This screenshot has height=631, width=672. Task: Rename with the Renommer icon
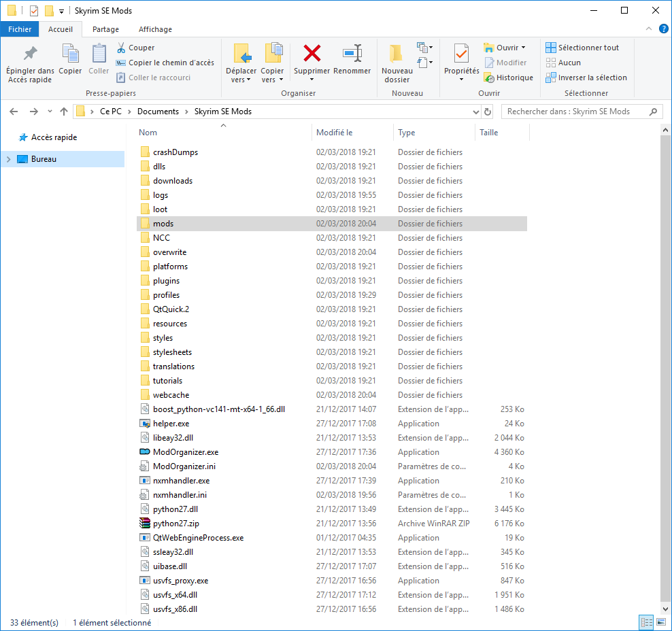click(352, 59)
